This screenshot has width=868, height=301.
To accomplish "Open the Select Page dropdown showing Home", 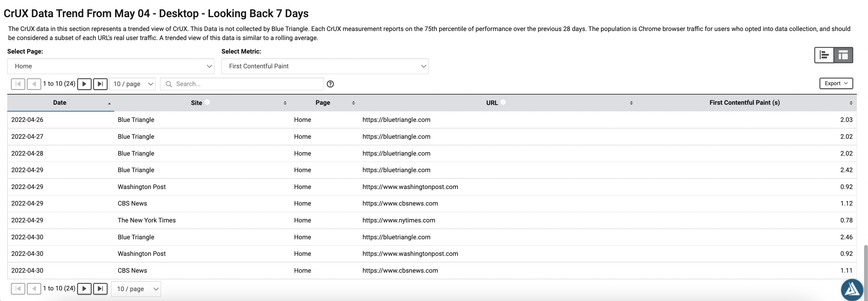I will coord(111,66).
